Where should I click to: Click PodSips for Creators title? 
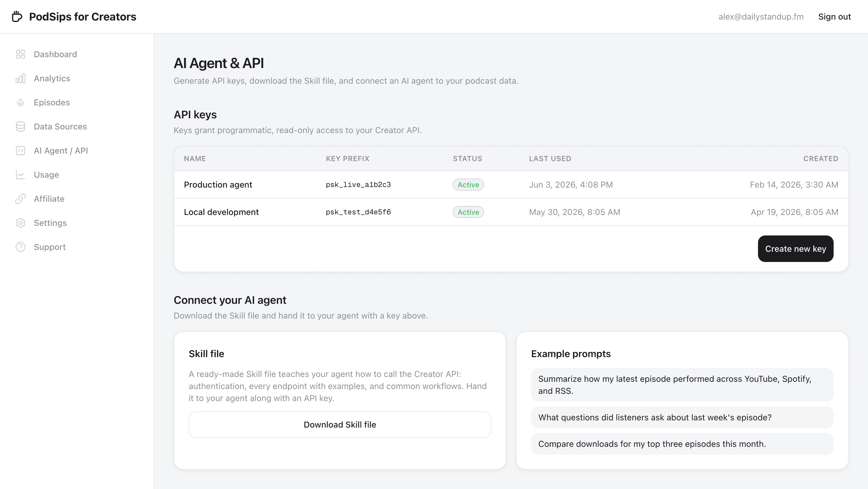(x=83, y=17)
